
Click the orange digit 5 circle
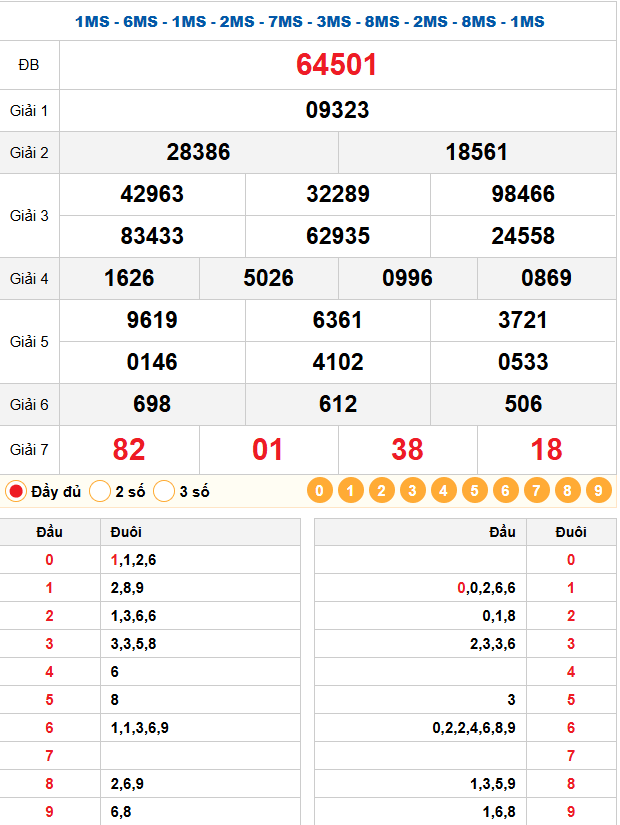pos(474,490)
